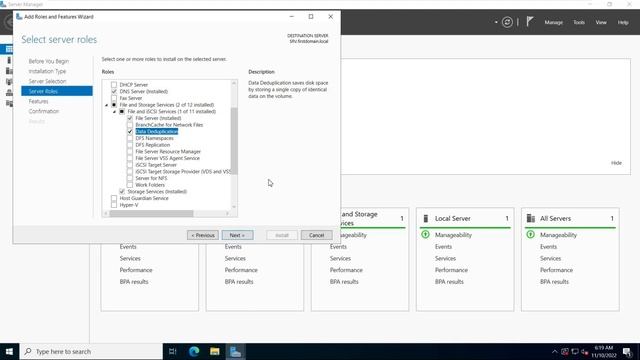Click Hide in the welcome panel
This screenshot has width=640, height=360.
pos(616,163)
